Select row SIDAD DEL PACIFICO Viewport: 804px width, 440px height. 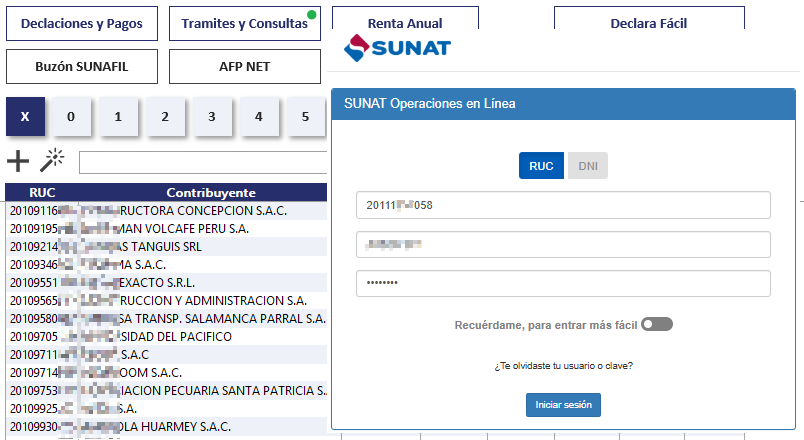166,336
